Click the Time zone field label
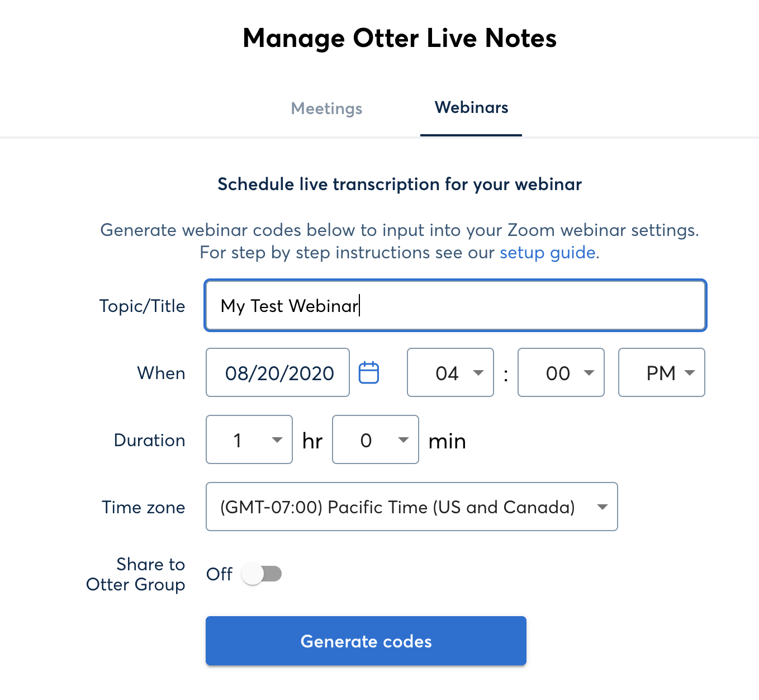The height and width of the screenshot is (700, 759). 143,508
